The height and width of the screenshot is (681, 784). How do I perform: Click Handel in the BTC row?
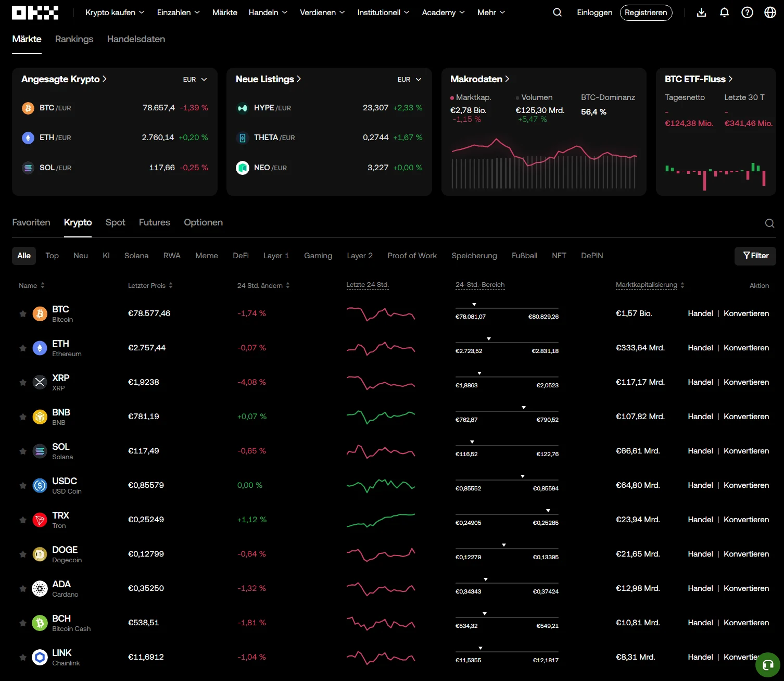coord(700,313)
